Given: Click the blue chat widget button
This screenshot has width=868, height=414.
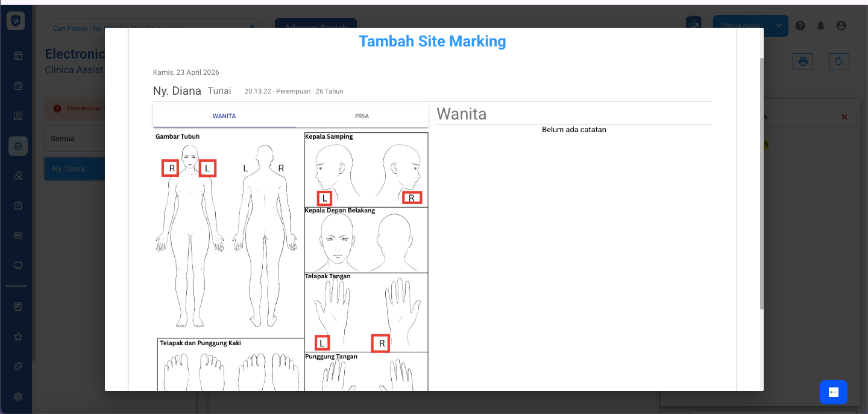Looking at the screenshot, I should click(833, 392).
